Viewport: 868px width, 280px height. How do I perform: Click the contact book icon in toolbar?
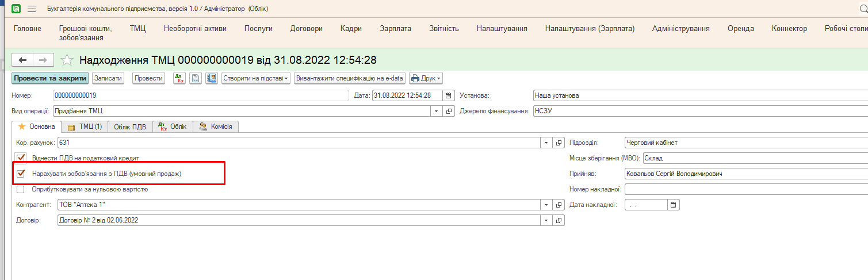pos(211,78)
